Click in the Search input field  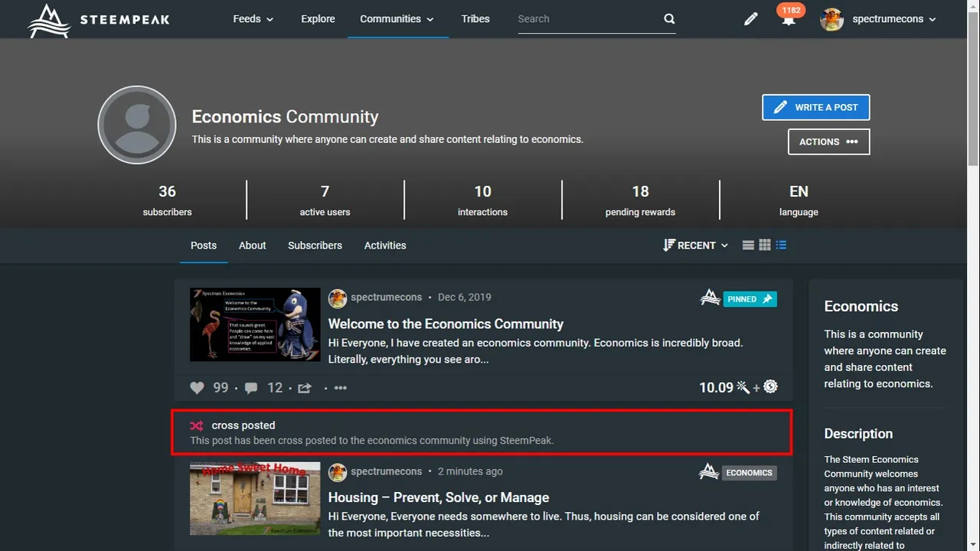pyautogui.click(x=589, y=19)
